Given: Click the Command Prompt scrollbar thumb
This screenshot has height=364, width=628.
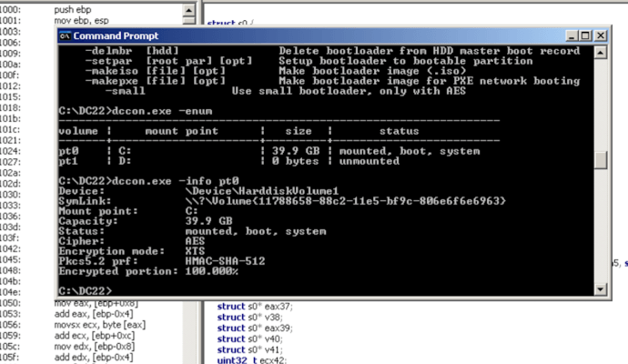Looking at the screenshot, I should click(x=600, y=160).
